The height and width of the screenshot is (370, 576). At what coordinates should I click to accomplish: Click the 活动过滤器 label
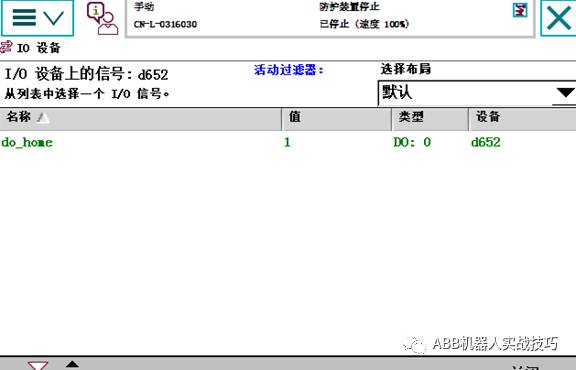289,70
